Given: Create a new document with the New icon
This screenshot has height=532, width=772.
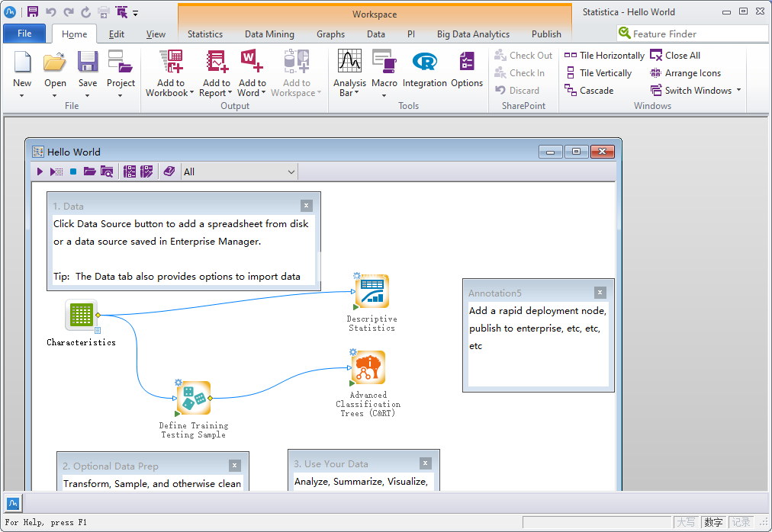Looking at the screenshot, I should [22, 62].
